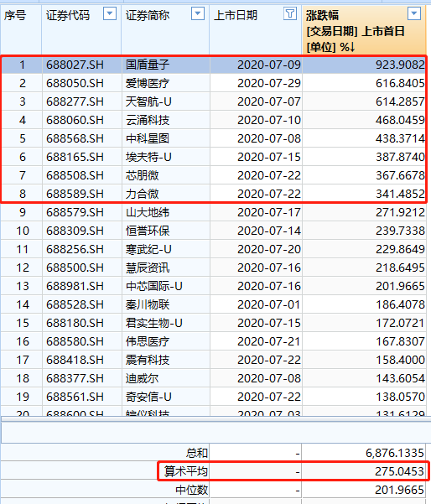Click the average value 275.0453
431x504 pixels.
point(399,471)
